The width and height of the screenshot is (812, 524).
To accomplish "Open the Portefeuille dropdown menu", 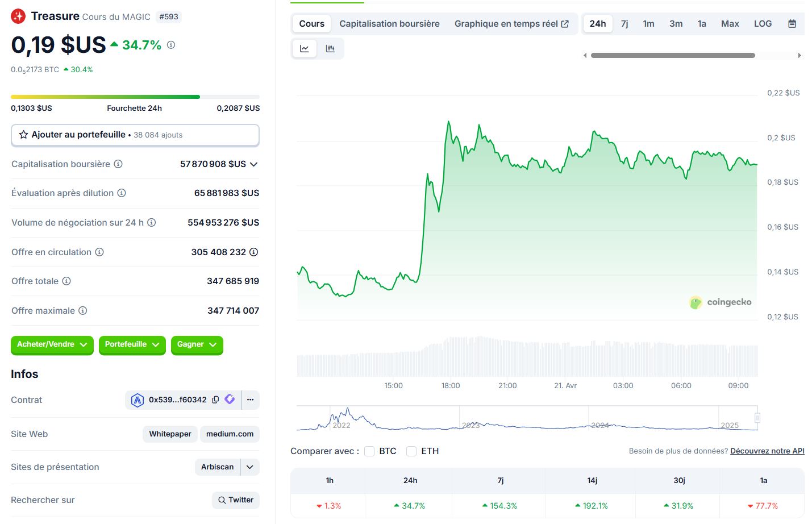I will (132, 344).
